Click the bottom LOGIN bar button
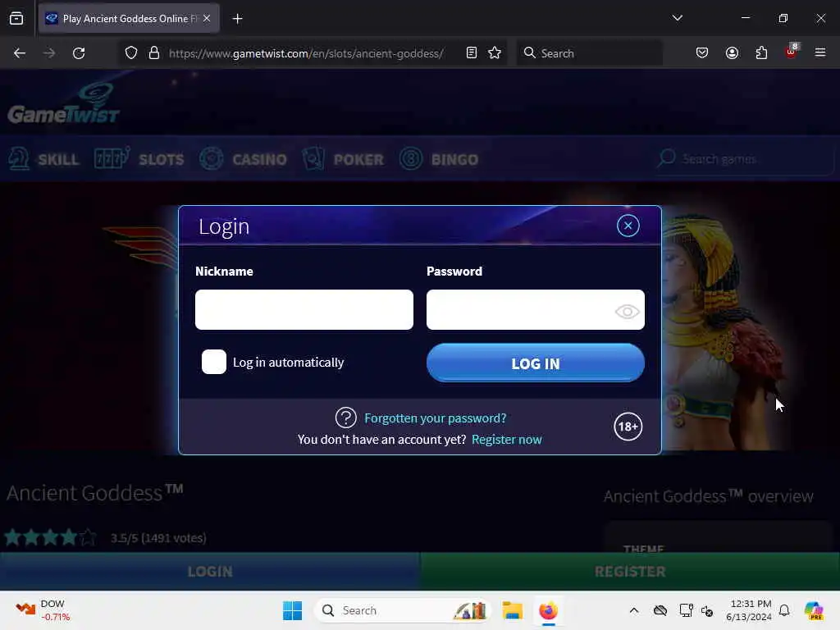This screenshot has height=630, width=840. [210, 572]
